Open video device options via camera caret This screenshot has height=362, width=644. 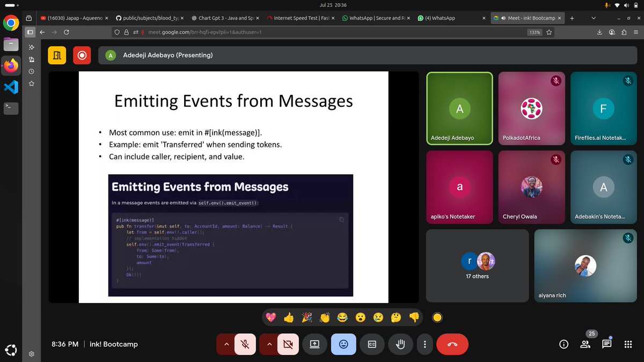click(269, 344)
